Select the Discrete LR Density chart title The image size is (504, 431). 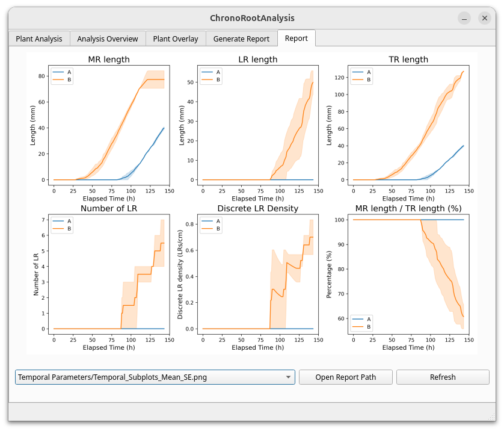258,208
